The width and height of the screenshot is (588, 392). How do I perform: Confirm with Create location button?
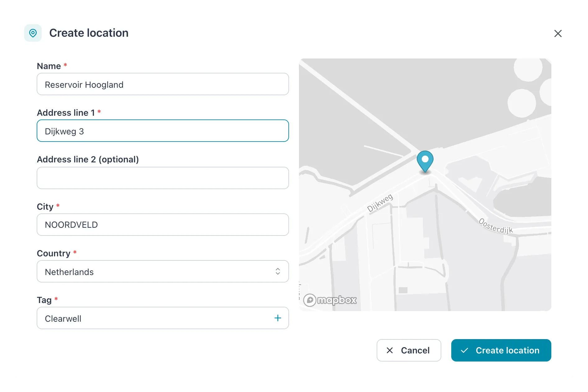click(x=501, y=350)
